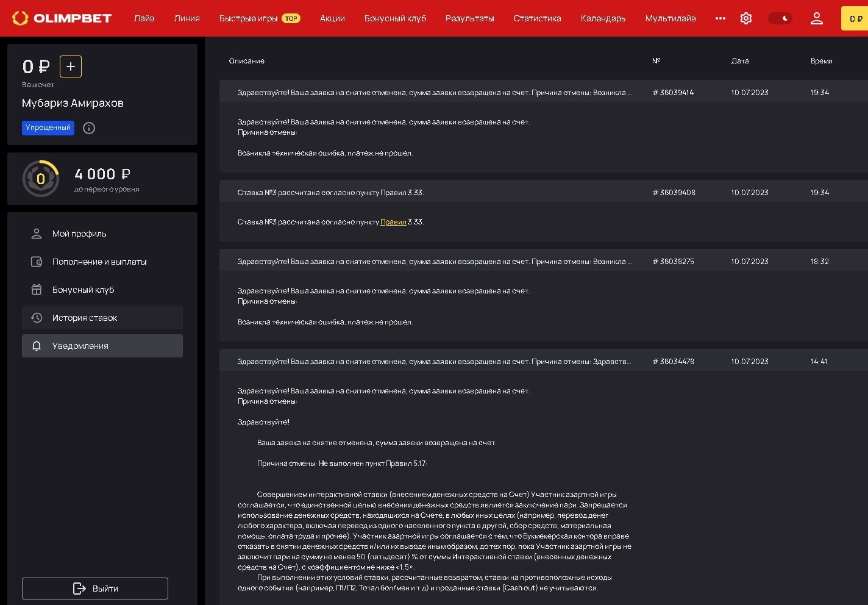
Task: Open Быстрые игры in top menu
Action: (x=248, y=18)
